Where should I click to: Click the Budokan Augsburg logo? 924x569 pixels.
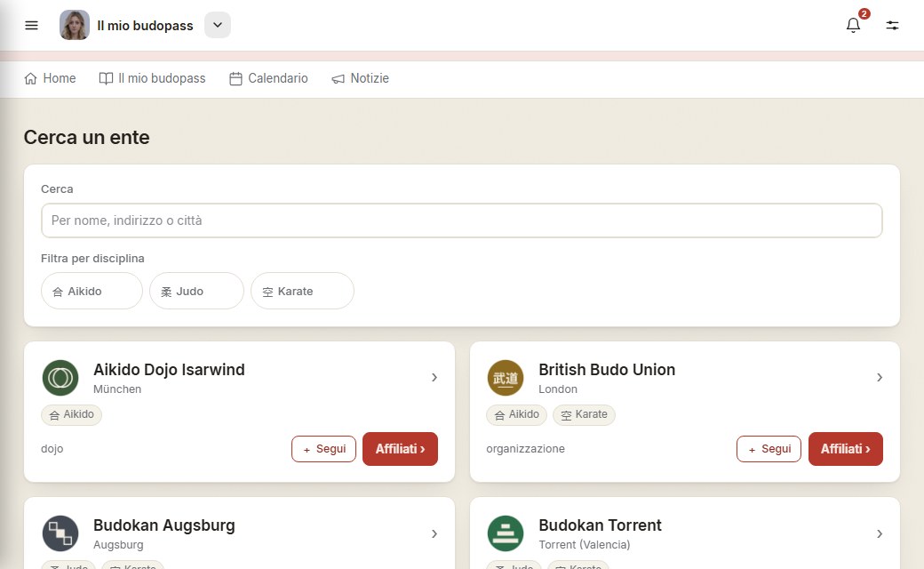click(x=60, y=533)
